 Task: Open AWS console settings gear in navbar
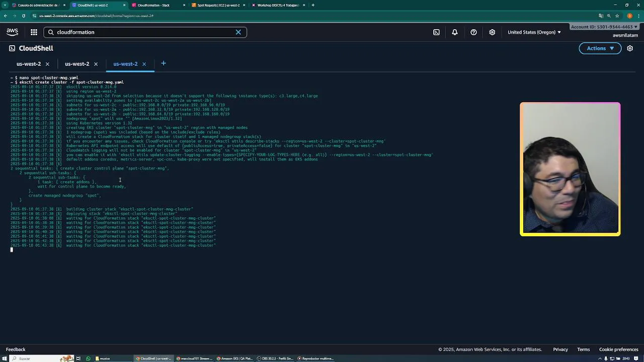point(492,32)
